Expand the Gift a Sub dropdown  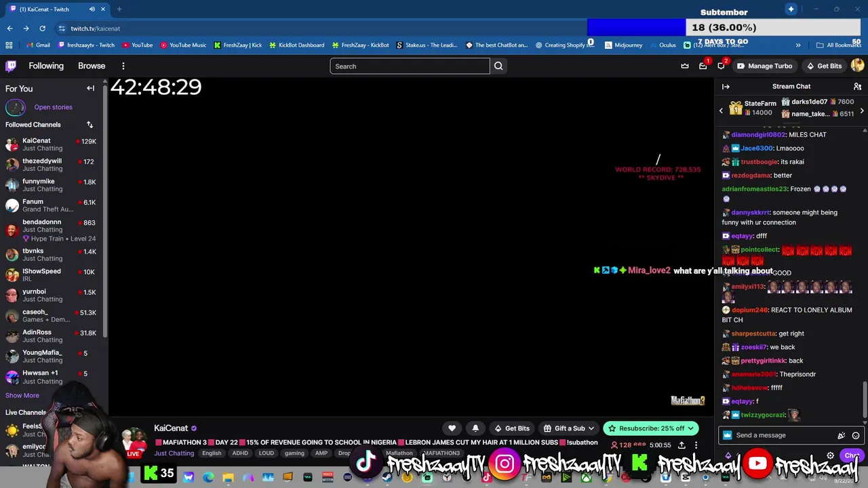pyautogui.click(x=591, y=428)
